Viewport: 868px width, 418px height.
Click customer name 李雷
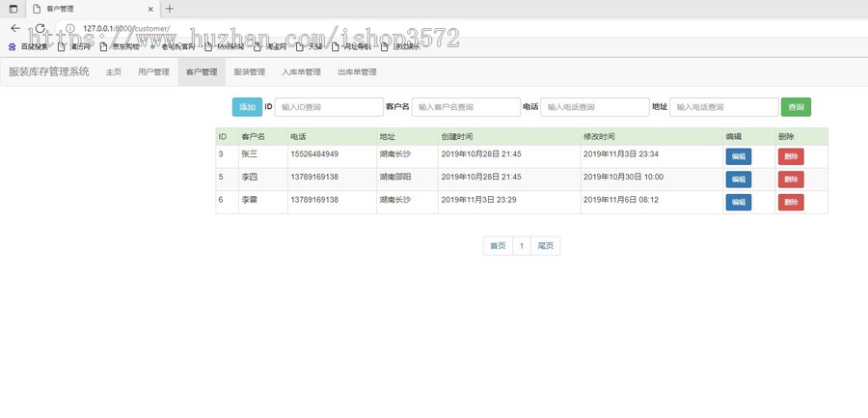click(250, 200)
